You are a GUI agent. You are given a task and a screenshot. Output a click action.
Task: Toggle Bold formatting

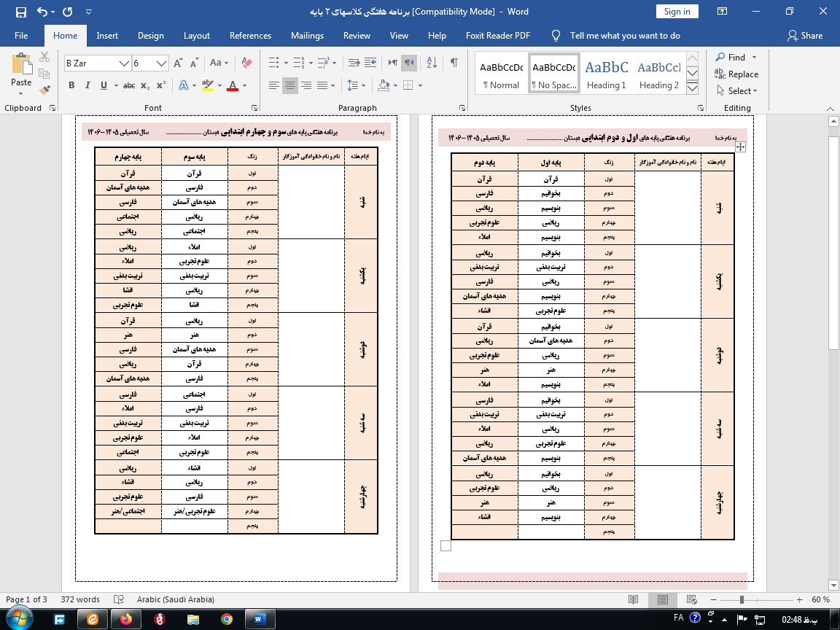(71, 85)
